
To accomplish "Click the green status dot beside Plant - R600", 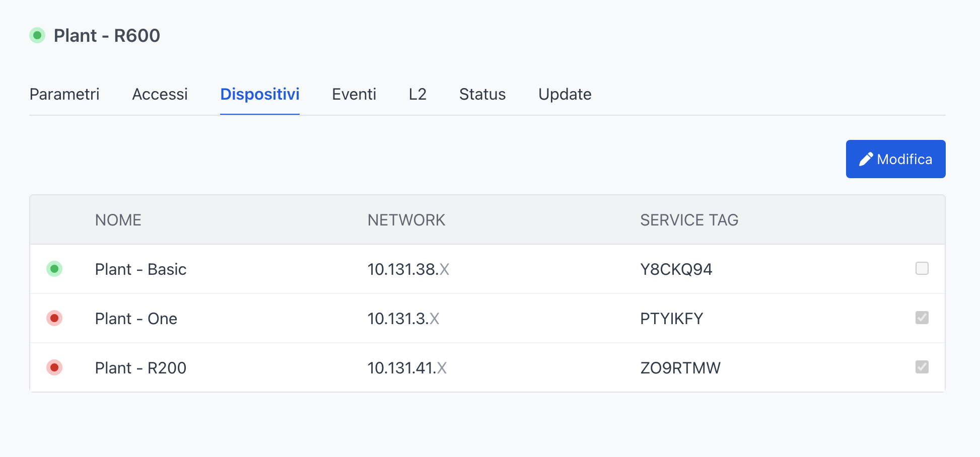I will pos(37,36).
